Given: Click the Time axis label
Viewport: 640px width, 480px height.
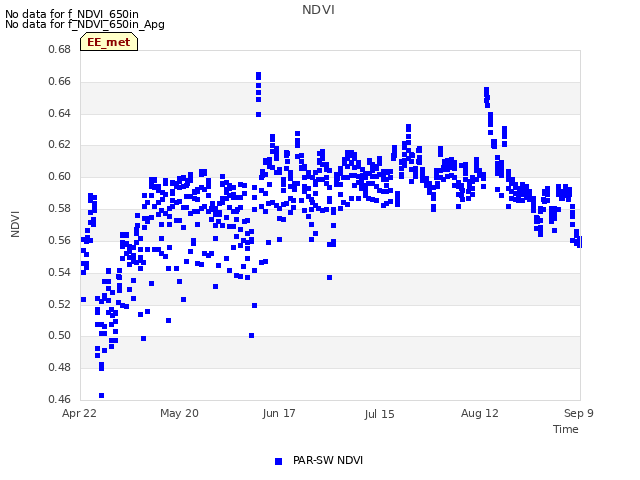Looking at the screenshot, I should pyautogui.click(x=566, y=429).
